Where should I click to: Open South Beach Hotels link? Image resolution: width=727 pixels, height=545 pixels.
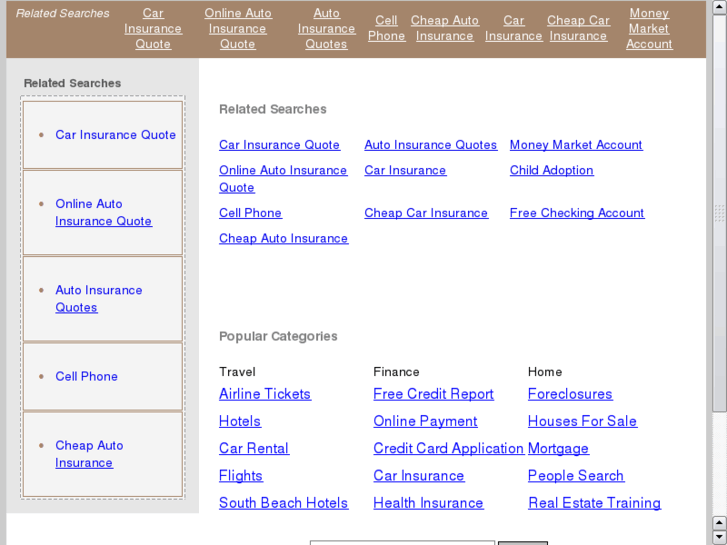point(284,503)
